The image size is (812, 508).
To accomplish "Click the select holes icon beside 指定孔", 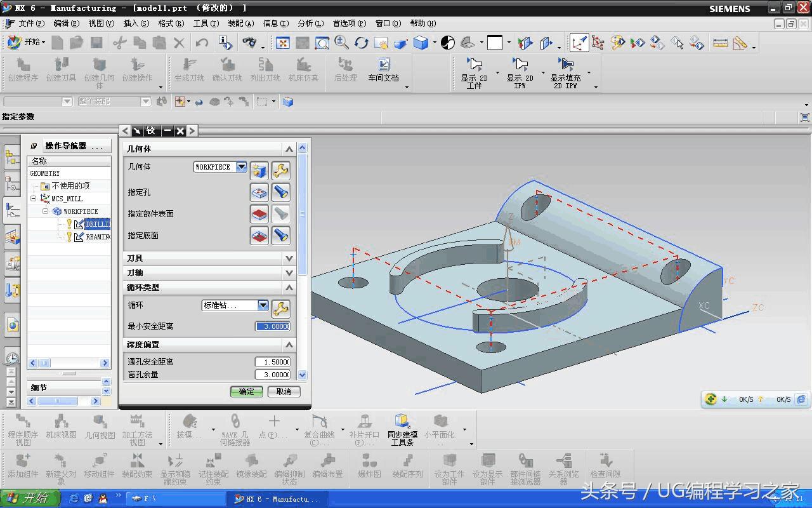I will point(259,192).
